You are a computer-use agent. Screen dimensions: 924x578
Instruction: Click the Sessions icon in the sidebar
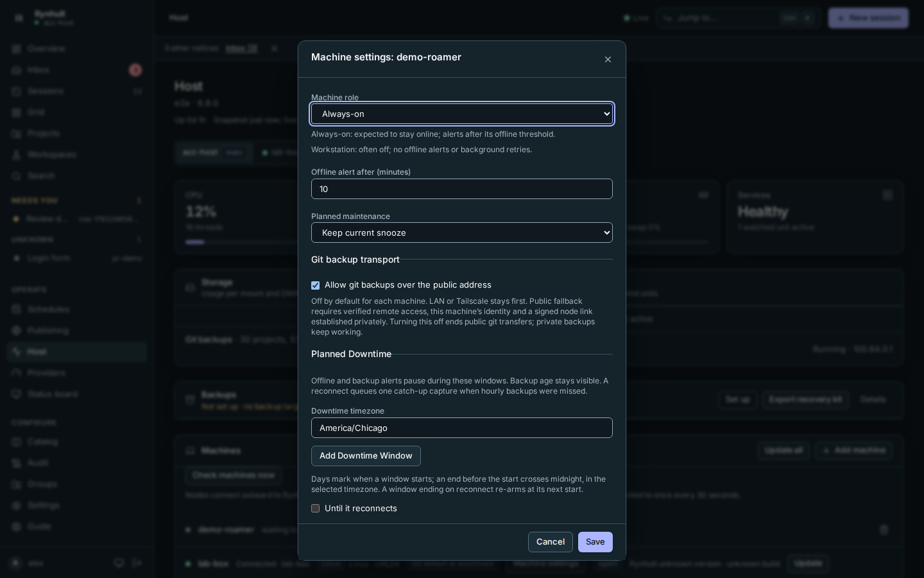[x=17, y=91]
